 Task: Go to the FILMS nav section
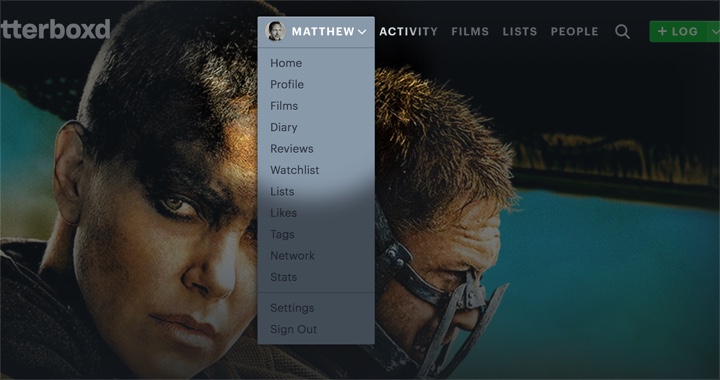click(x=470, y=32)
